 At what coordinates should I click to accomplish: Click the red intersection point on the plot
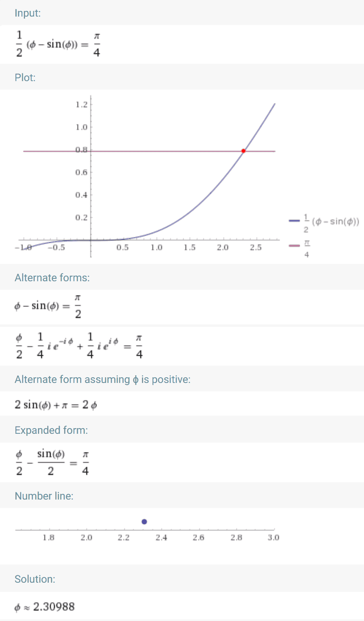pyautogui.click(x=243, y=151)
